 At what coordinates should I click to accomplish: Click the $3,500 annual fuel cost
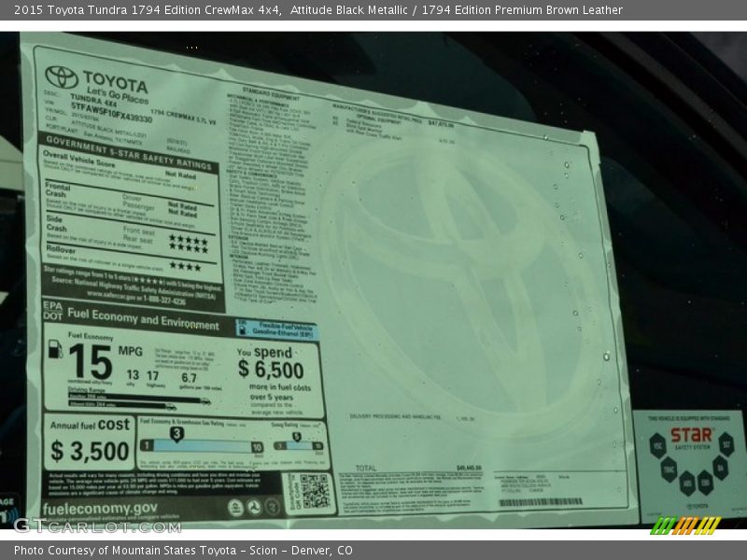(90, 452)
